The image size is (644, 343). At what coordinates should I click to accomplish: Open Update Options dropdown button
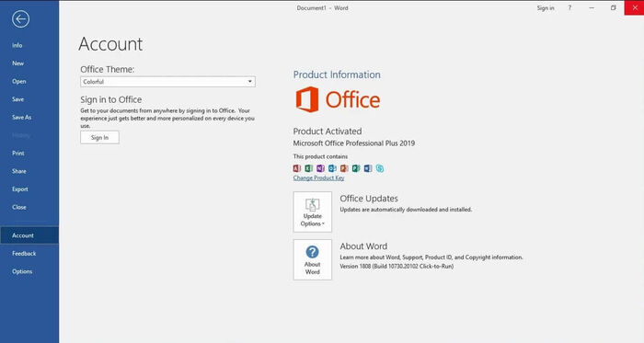[313, 212]
